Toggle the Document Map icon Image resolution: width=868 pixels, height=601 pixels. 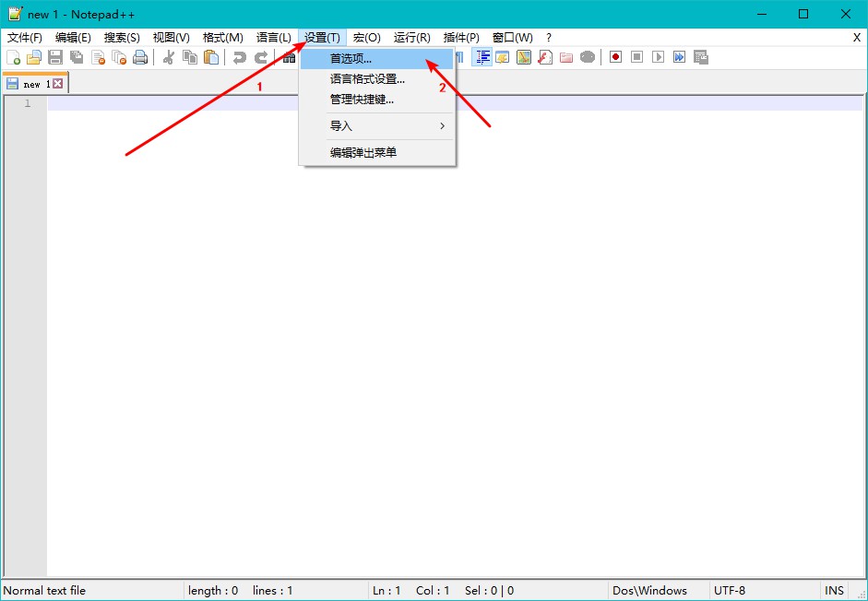(524, 57)
